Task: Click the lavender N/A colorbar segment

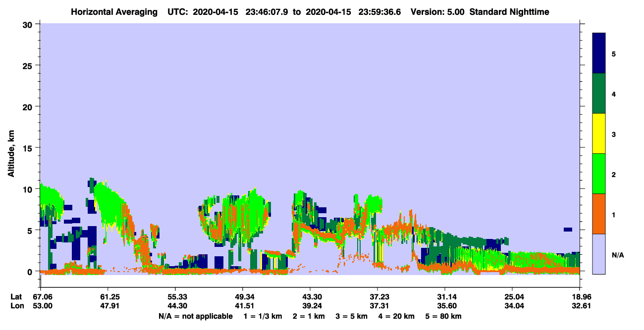Action: [599, 254]
